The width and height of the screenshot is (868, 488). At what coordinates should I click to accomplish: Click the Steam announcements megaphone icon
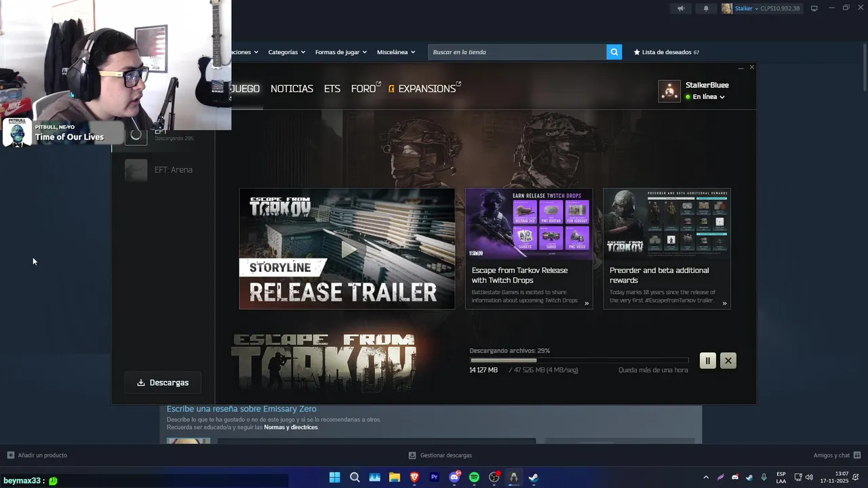point(680,8)
